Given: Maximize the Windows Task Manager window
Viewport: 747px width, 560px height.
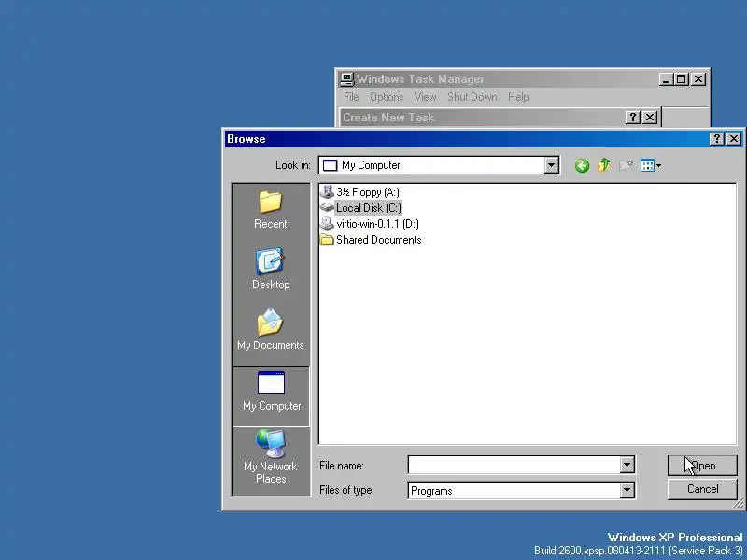Looking at the screenshot, I should [682, 79].
